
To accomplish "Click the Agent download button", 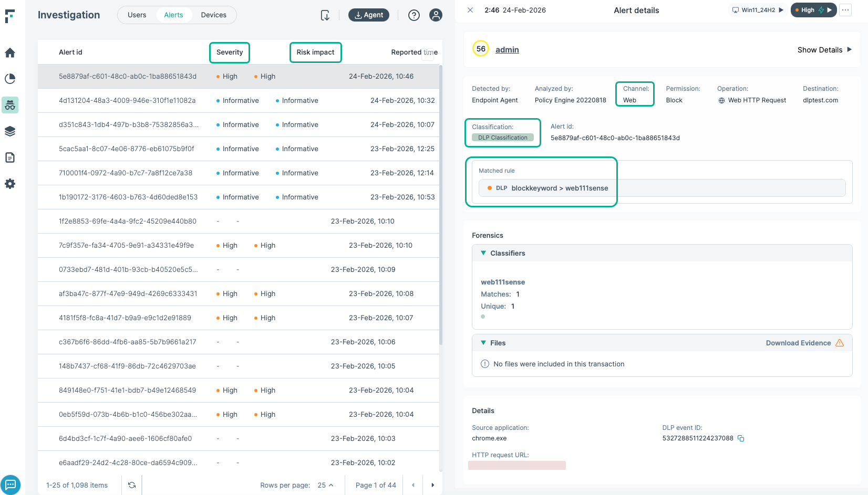I will 369,15.
